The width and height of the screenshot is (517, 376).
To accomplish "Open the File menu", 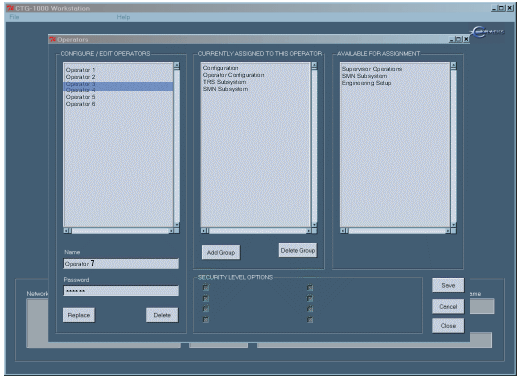I will 14,17.
